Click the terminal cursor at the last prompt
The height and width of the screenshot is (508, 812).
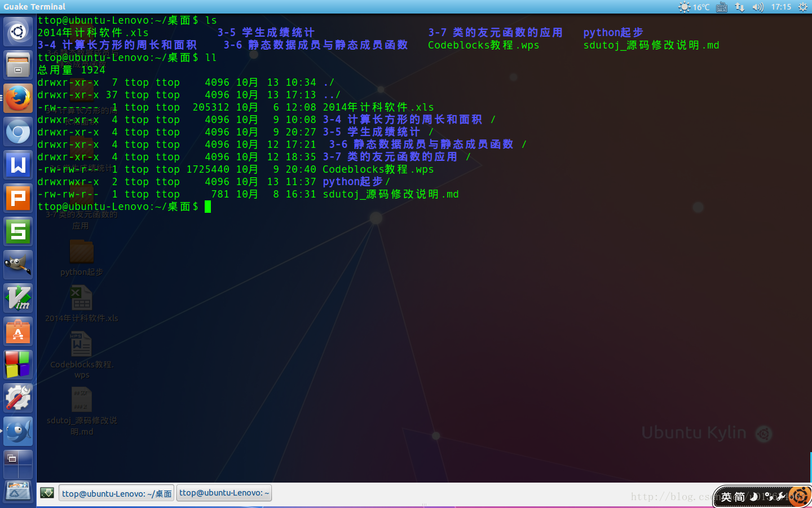coord(208,207)
